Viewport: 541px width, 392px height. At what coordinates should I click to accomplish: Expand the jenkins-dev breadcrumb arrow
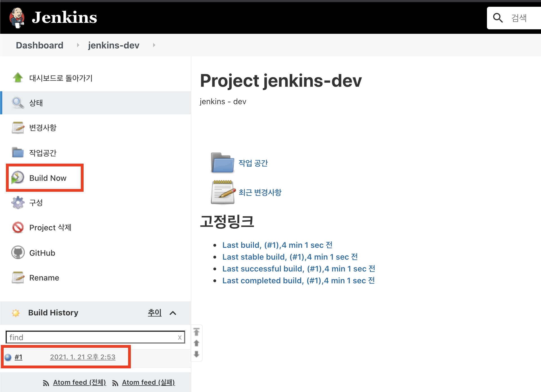pos(154,45)
